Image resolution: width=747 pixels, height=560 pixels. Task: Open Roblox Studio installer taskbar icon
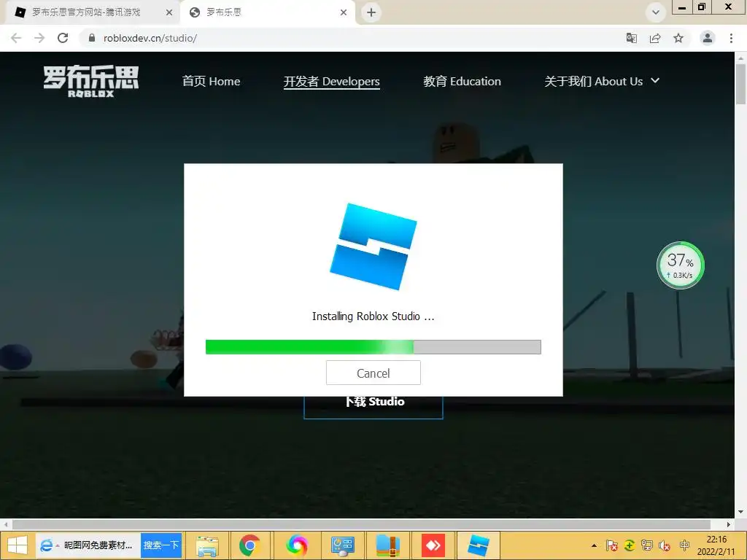click(479, 545)
